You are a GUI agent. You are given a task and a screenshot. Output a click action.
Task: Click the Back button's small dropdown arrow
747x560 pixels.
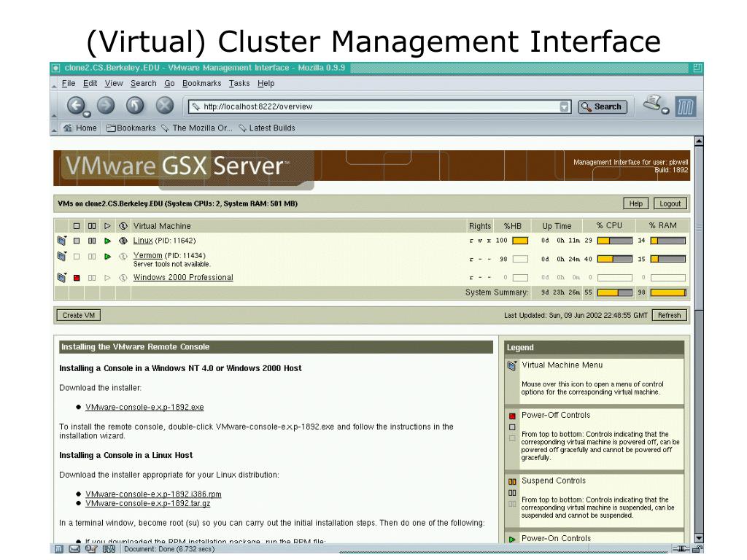pos(87,114)
